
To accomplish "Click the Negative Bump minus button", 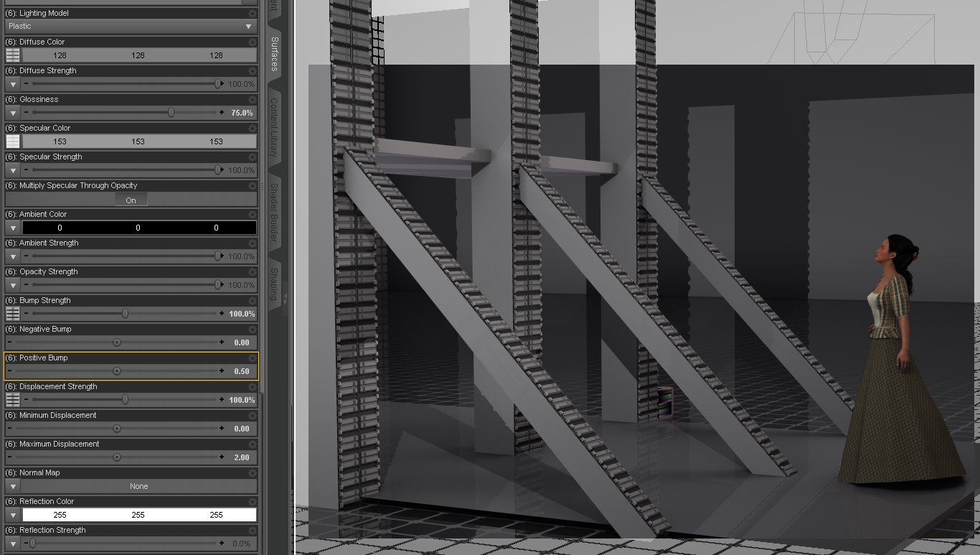I will coord(9,342).
